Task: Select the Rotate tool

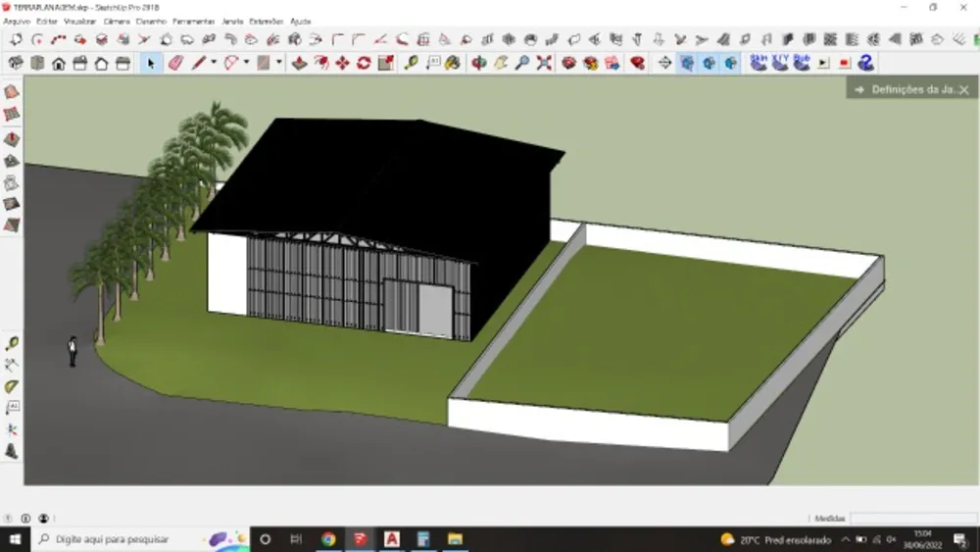Action: point(364,63)
